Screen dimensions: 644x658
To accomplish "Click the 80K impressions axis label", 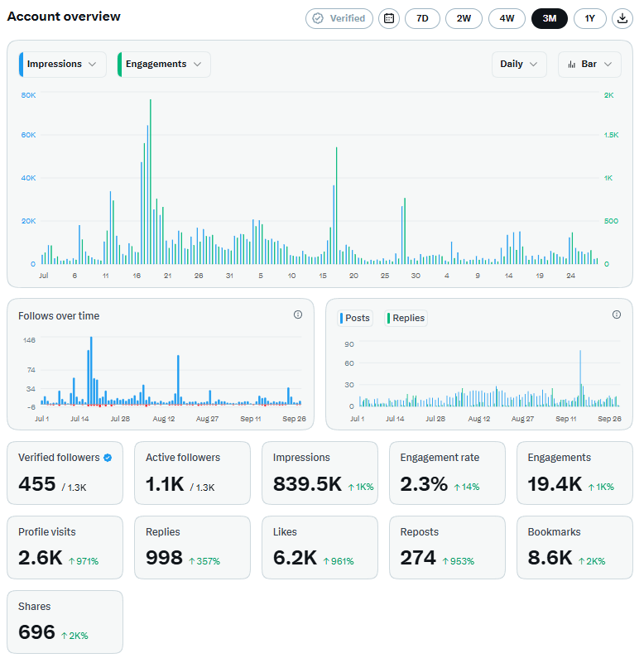I will [28, 95].
